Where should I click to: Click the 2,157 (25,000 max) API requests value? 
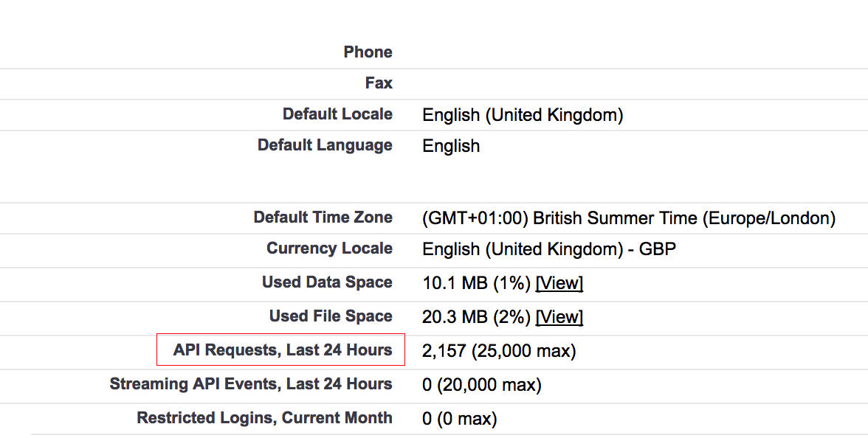498,351
